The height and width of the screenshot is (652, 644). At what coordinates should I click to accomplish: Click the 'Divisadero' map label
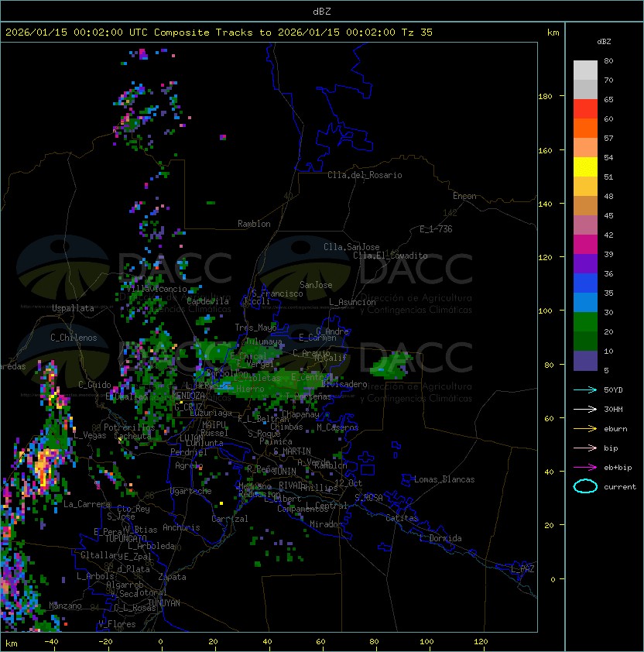click(x=344, y=384)
